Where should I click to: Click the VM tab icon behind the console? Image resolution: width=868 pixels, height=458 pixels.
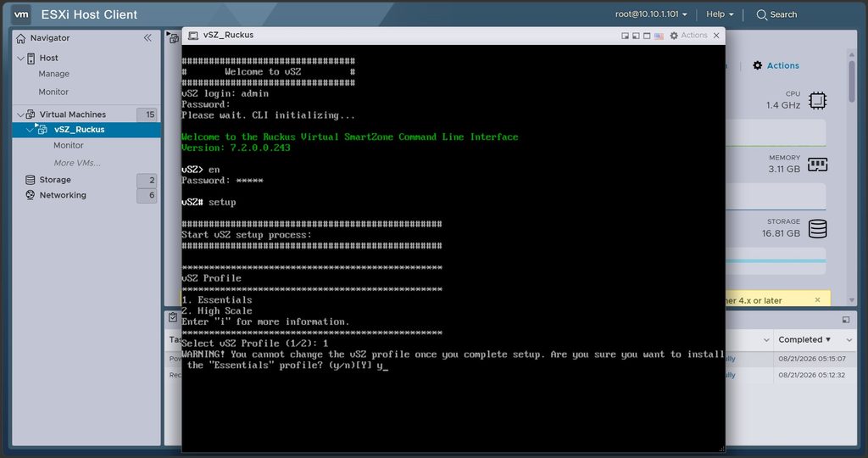click(x=173, y=38)
